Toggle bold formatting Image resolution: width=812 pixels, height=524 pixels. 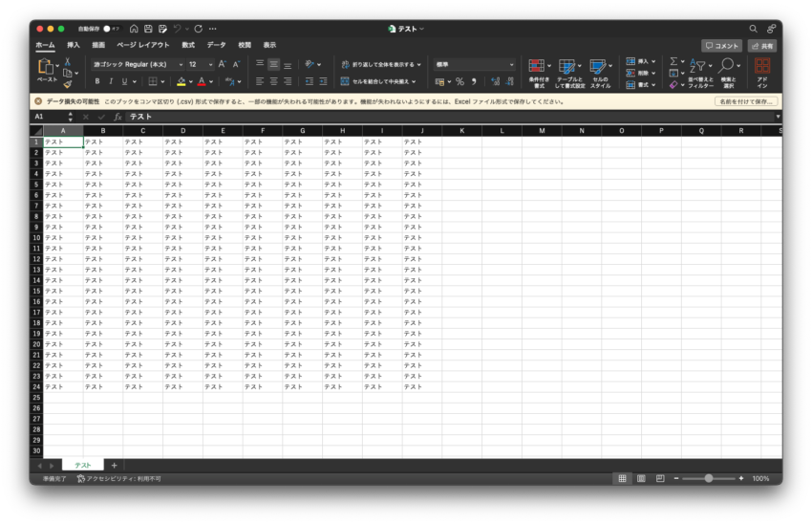(x=96, y=81)
